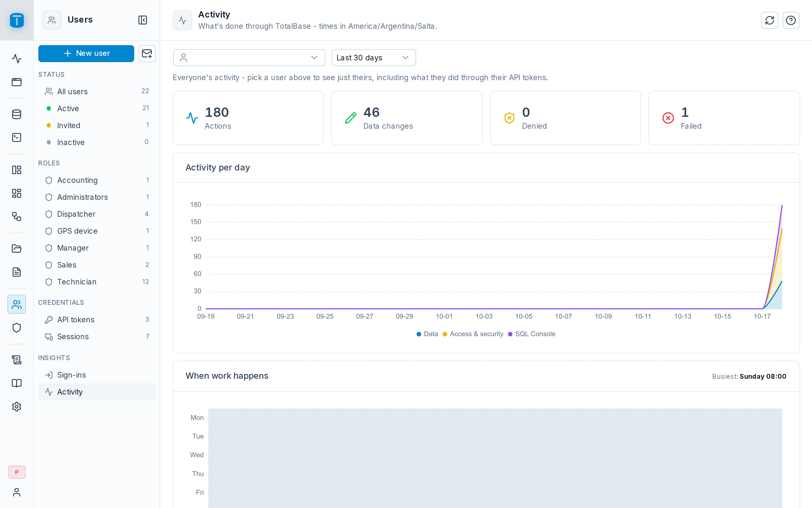
Task: Open the book documentation icon
Action: pos(17,383)
